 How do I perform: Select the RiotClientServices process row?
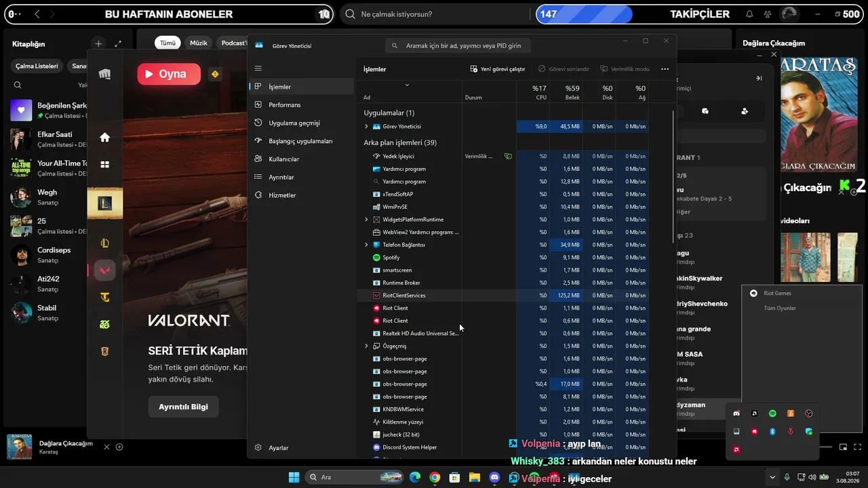coord(502,296)
